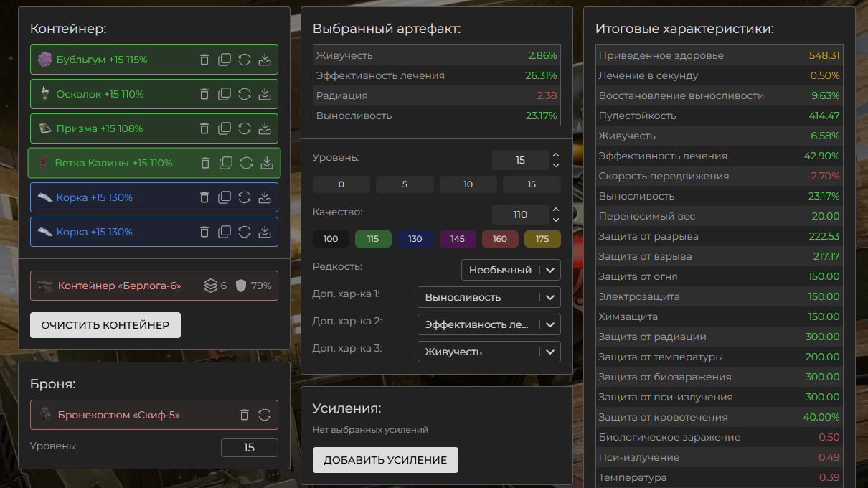
Task: Click the 79% shield protection indicator
Action: click(x=254, y=286)
